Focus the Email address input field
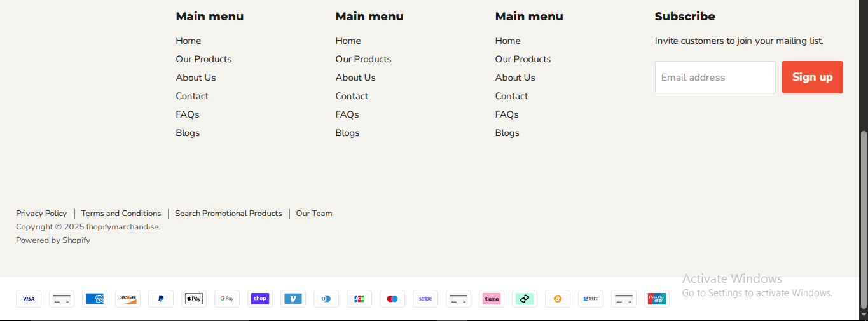The width and height of the screenshot is (868, 321). tap(715, 78)
